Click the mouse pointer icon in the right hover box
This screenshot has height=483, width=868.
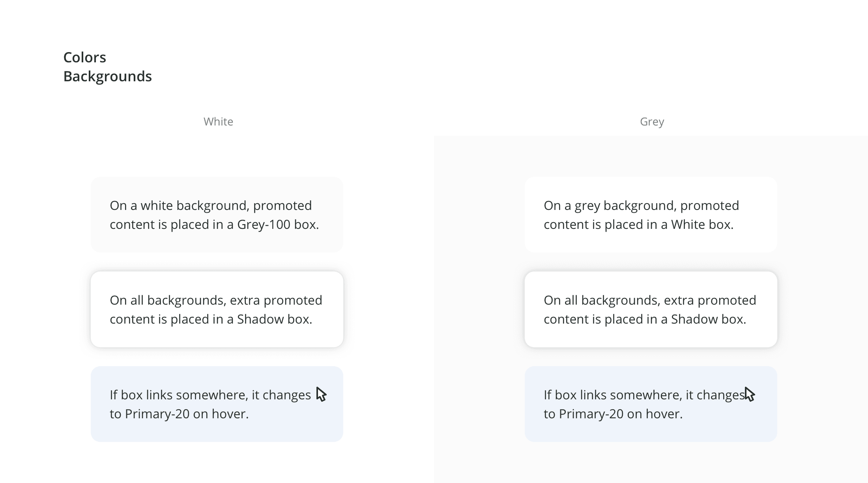(749, 394)
